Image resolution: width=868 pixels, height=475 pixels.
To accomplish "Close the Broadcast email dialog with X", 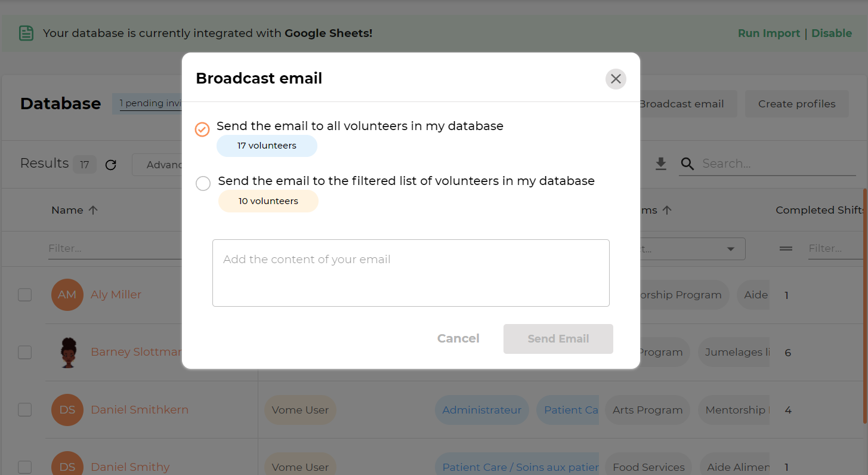I will [x=616, y=79].
